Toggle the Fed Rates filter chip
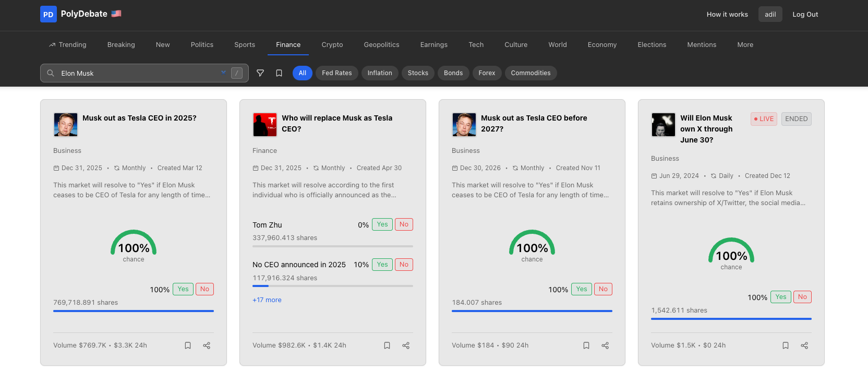Screen dimensions: 868x382 coord(337,73)
